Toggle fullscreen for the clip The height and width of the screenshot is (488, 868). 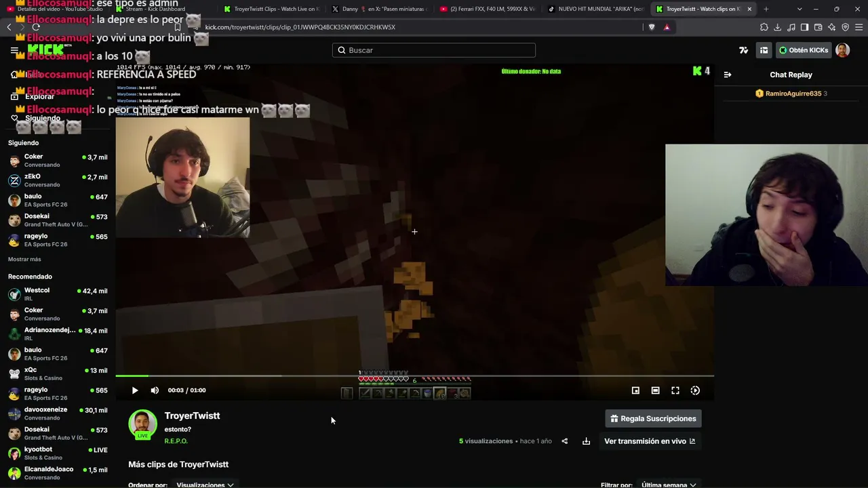(675, 390)
